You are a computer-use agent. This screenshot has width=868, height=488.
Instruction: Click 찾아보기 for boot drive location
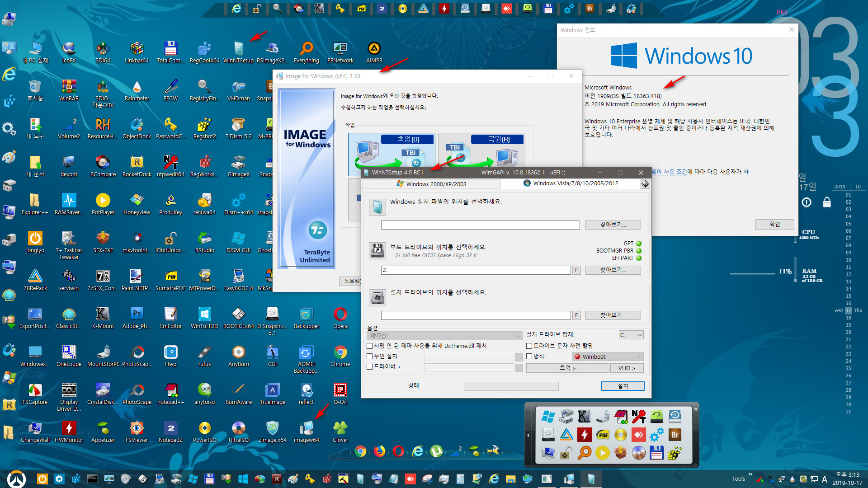tap(613, 270)
